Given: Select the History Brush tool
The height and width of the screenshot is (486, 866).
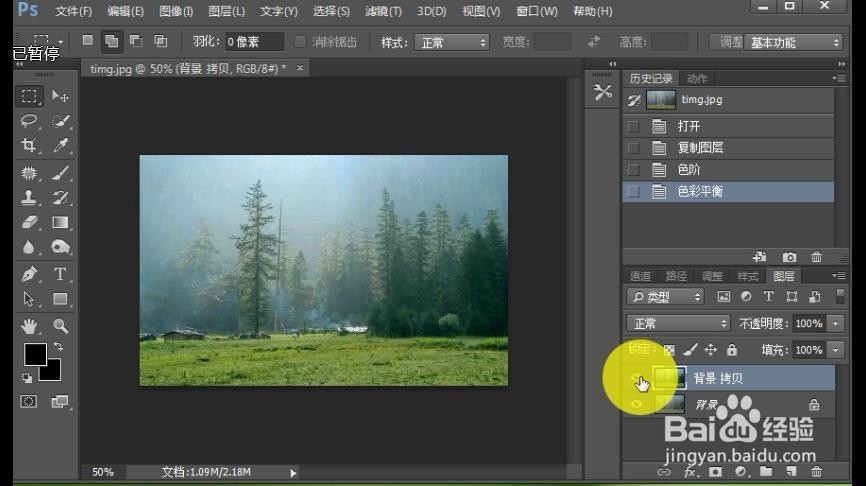Looking at the screenshot, I should (x=60, y=198).
